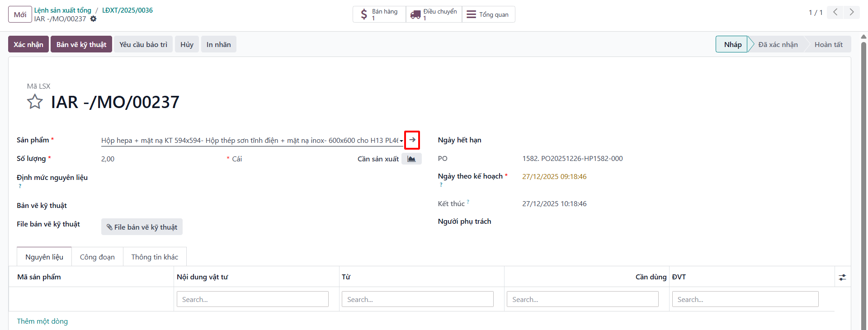Switch to the Công đoạn tab
The height and width of the screenshot is (330, 868).
pos(97,257)
